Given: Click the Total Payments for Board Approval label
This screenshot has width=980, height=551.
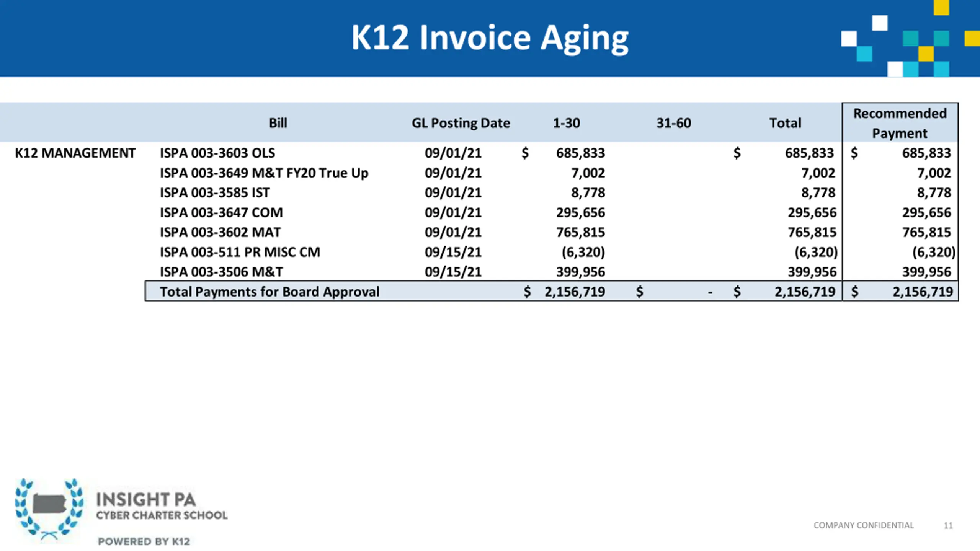Looking at the screenshot, I should (x=269, y=292).
